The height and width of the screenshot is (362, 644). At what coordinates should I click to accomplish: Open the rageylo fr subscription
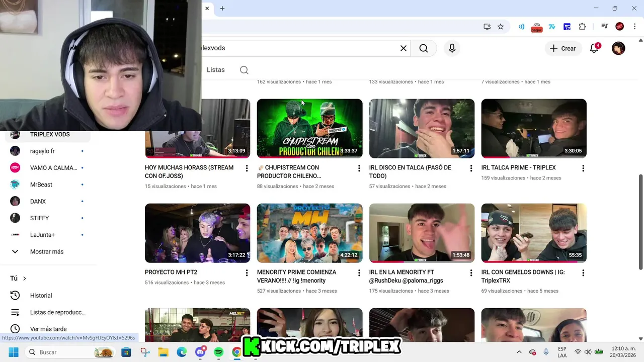tap(49, 151)
